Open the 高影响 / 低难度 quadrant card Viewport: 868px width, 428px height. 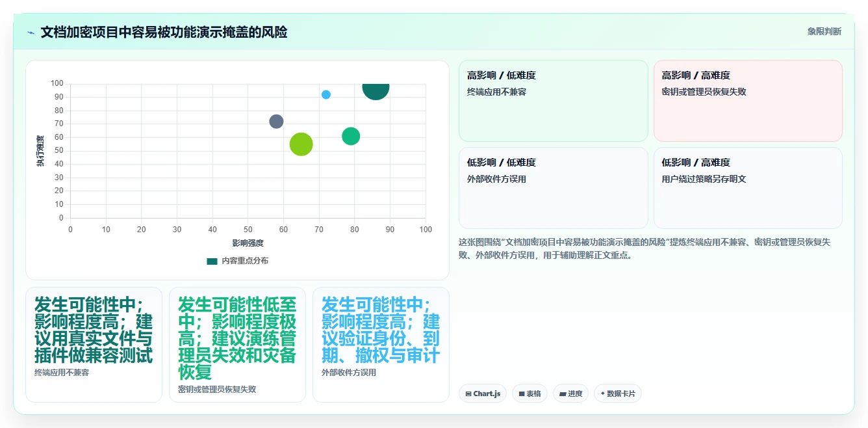[x=554, y=101]
